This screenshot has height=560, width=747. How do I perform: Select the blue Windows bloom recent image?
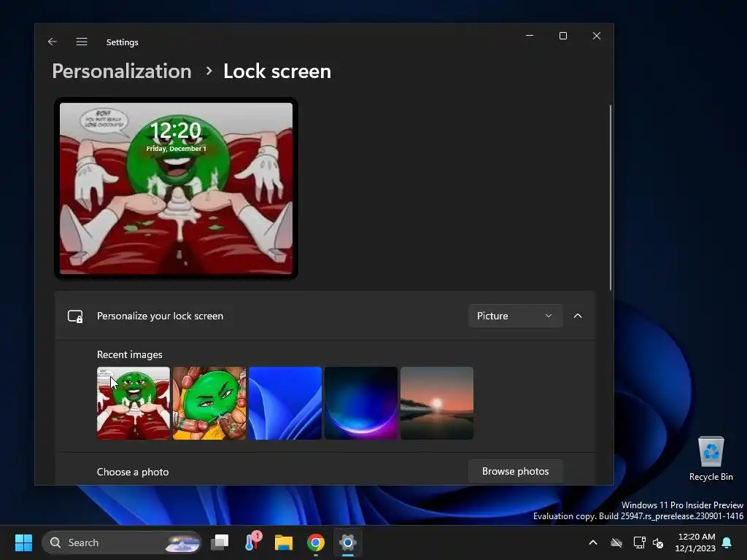click(285, 402)
